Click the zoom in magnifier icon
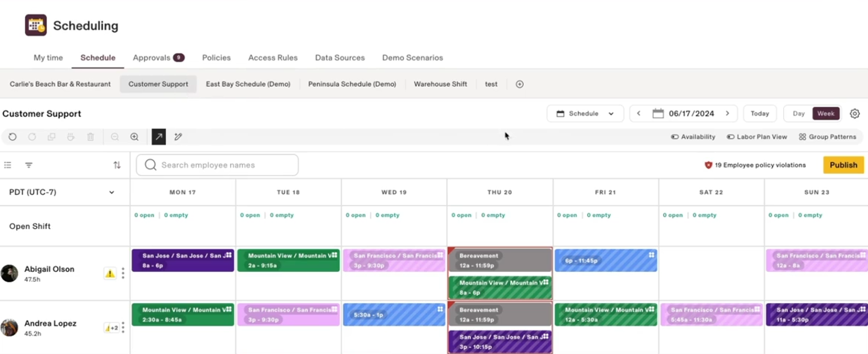868x354 pixels. (134, 136)
